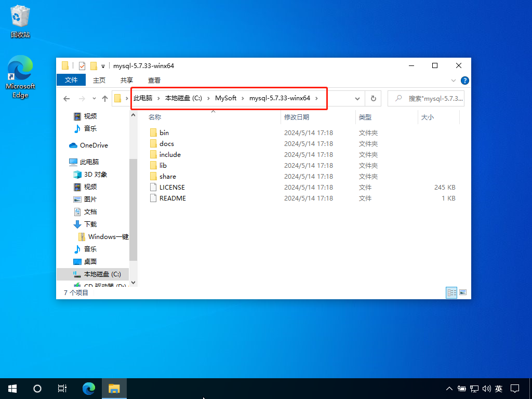Open Quick Access Toolbar customize dropdown
Image resolution: width=532 pixels, height=399 pixels.
[x=103, y=66]
